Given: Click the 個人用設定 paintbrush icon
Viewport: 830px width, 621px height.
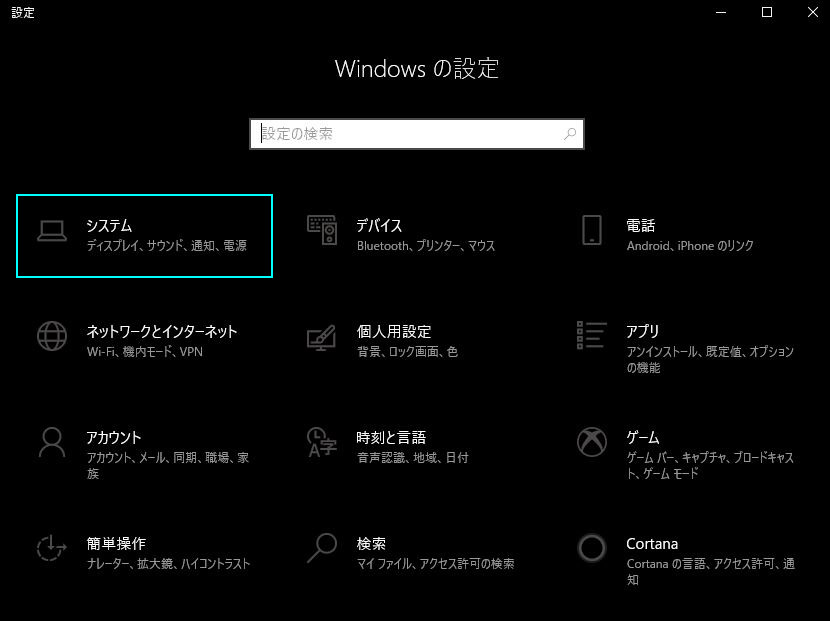Looking at the screenshot, I should (321, 337).
